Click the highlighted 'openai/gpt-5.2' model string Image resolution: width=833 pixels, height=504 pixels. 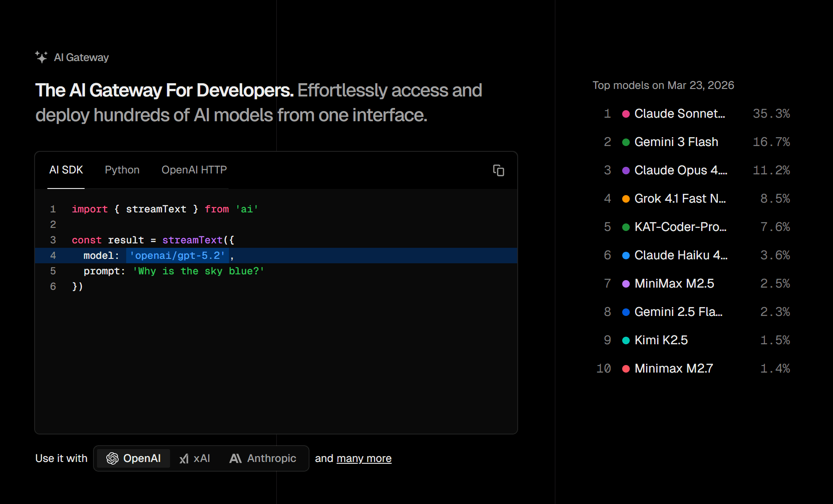coord(177,256)
